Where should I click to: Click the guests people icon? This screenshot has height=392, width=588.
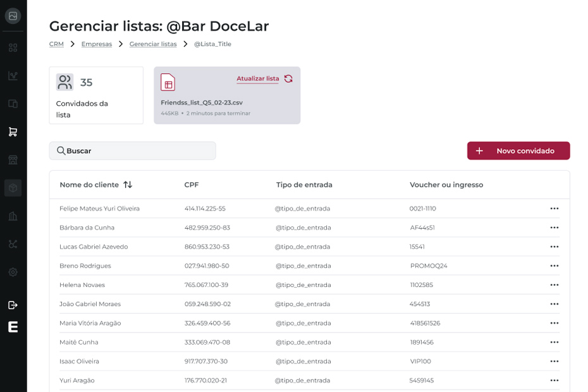(x=65, y=82)
